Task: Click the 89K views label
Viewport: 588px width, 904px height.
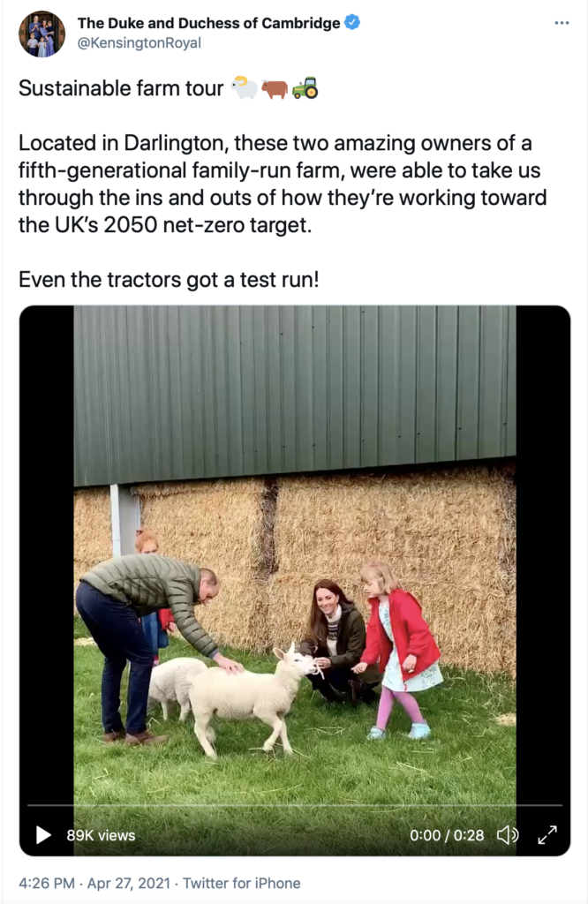Action: 101,835
